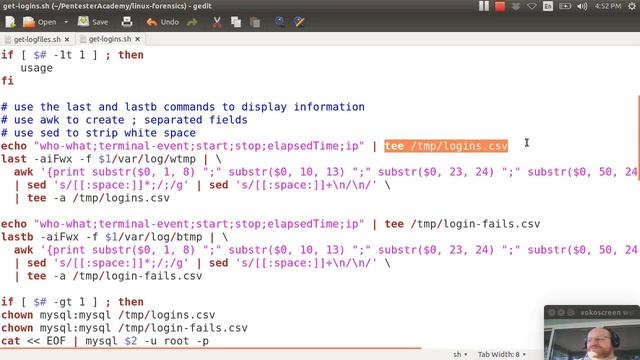Viewport: 640px width, 360px height.
Task: Open a file using the Open button
Action: tap(39, 22)
